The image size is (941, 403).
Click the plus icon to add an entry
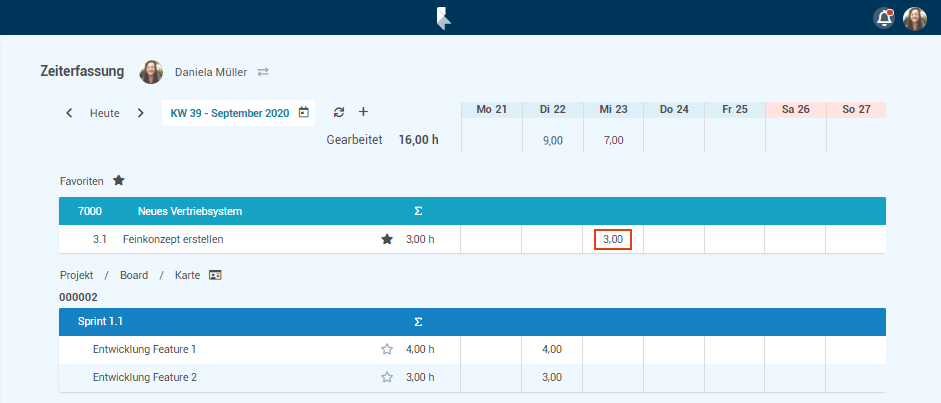point(363,112)
